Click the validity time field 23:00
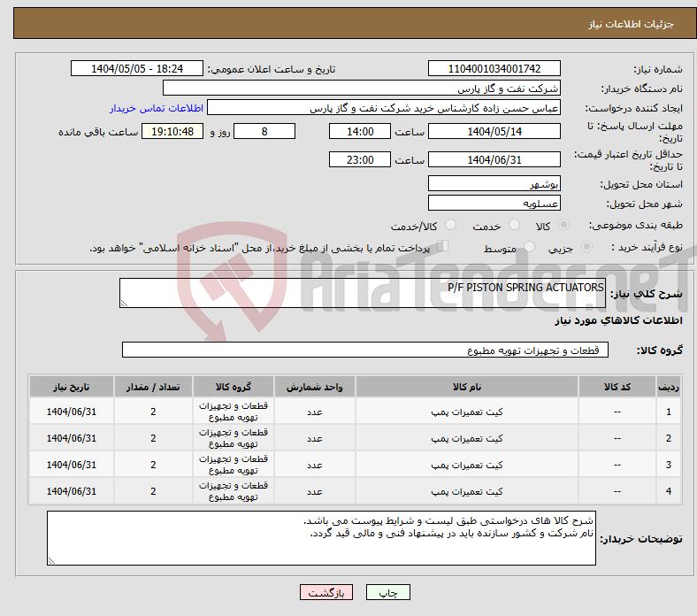 [x=360, y=159]
